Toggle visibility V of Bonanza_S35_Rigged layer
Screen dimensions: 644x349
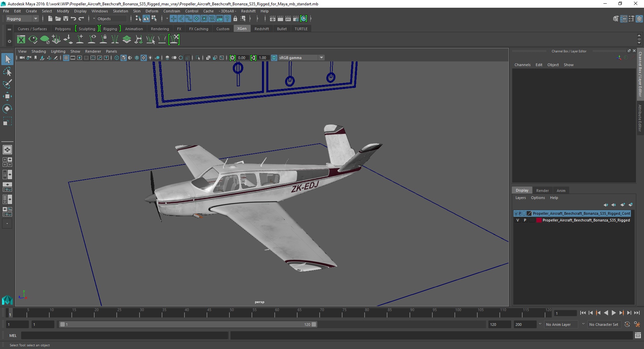(518, 220)
